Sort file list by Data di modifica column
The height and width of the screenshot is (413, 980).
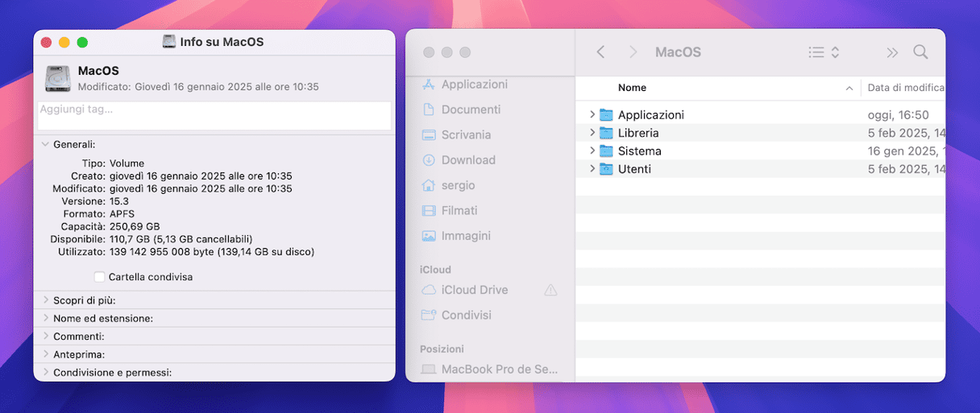click(906, 88)
